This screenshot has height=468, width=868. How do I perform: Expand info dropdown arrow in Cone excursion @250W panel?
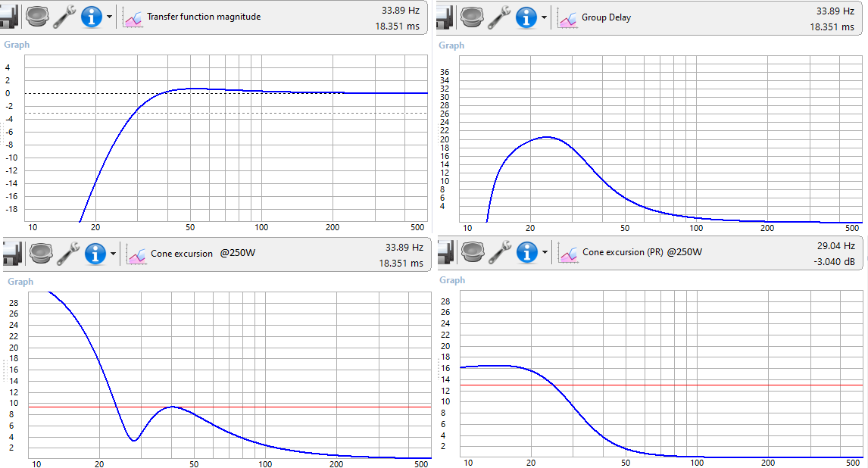tap(113, 254)
